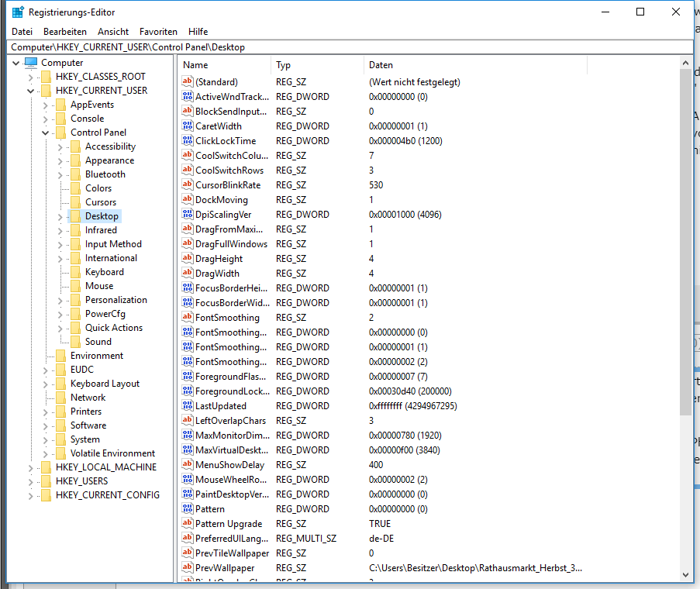700x589 pixels.
Task: Select the CoolSwitchRows value name
Action: point(229,170)
